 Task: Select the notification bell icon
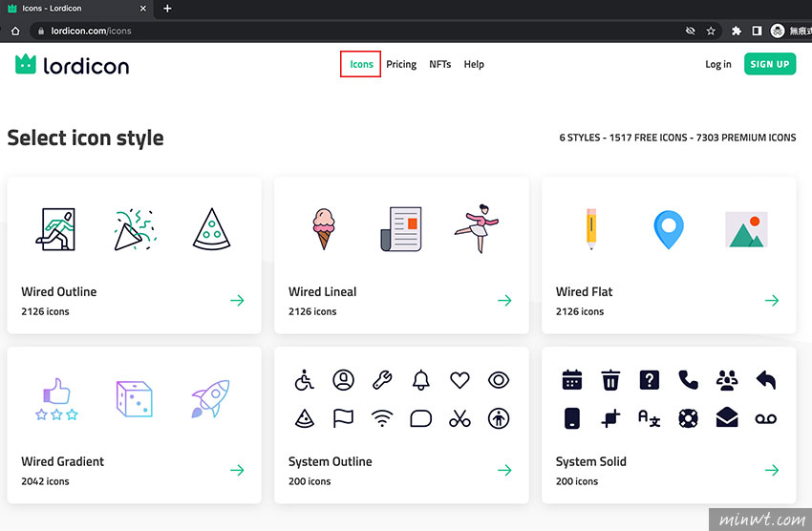click(x=421, y=380)
